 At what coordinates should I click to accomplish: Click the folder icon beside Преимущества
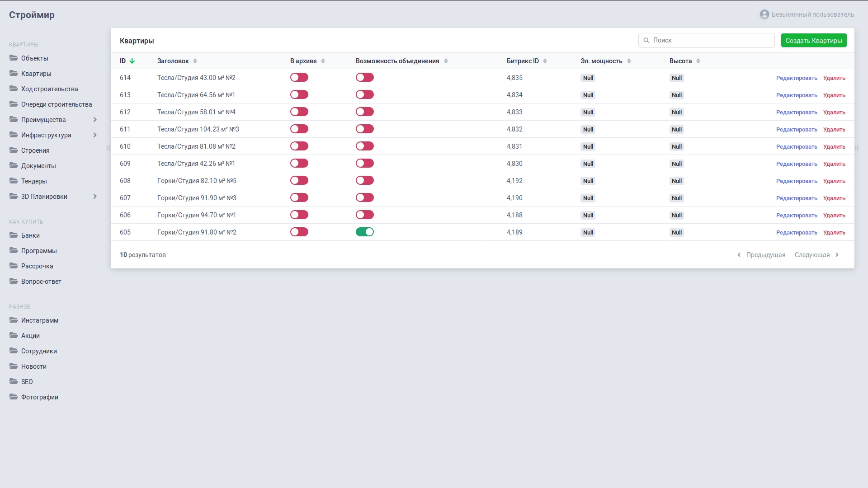click(x=14, y=119)
